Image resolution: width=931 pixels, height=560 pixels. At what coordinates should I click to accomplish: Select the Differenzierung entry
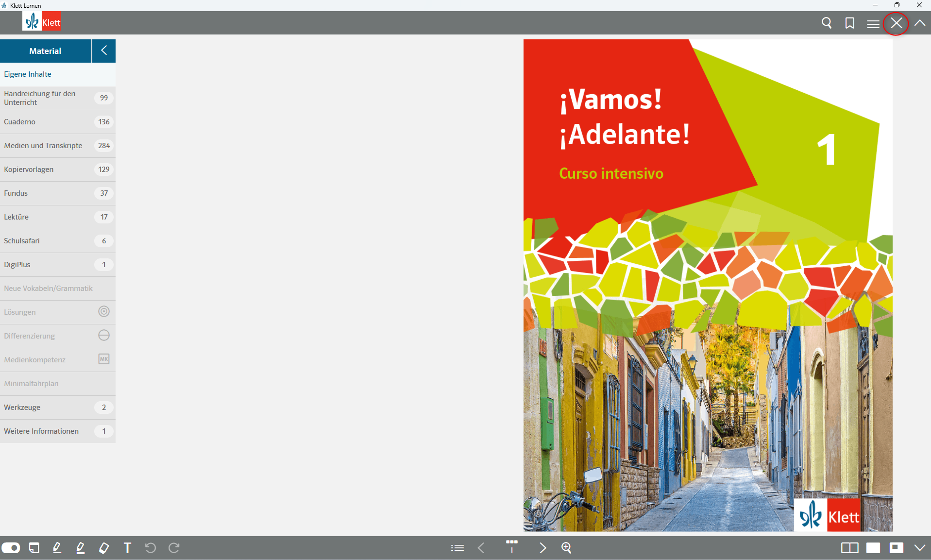click(58, 336)
